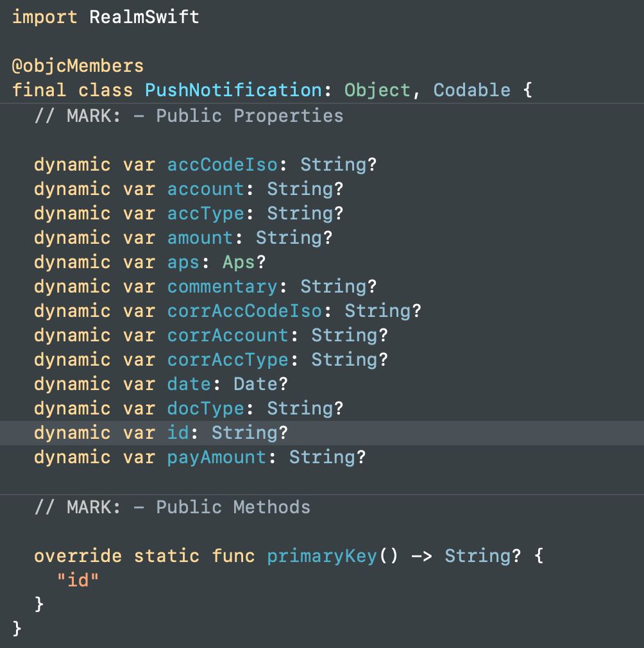Click the account property name
644x648 pixels.
(x=206, y=189)
